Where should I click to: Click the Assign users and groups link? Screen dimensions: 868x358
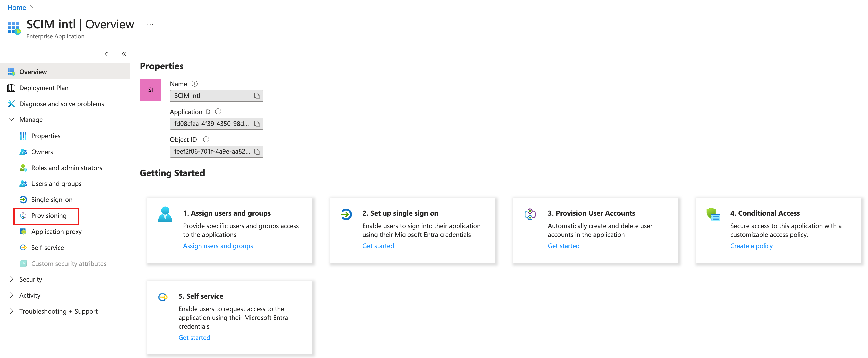click(x=218, y=246)
